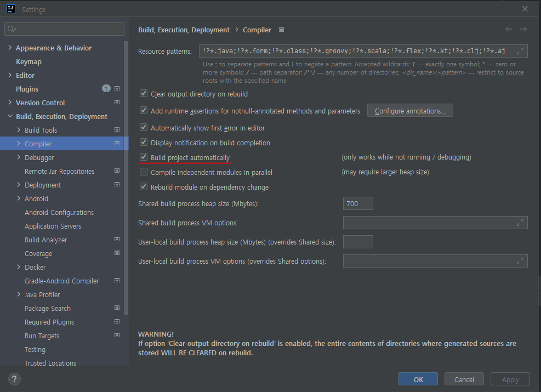Toggle Clear output directory on rebuild
This screenshot has width=541, height=392.
[x=144, y=94]
